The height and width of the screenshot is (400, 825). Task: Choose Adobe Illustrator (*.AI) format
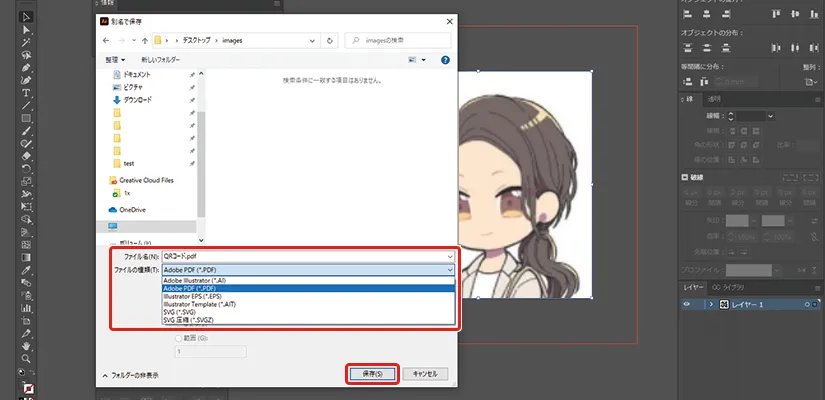tap(308, 281)
